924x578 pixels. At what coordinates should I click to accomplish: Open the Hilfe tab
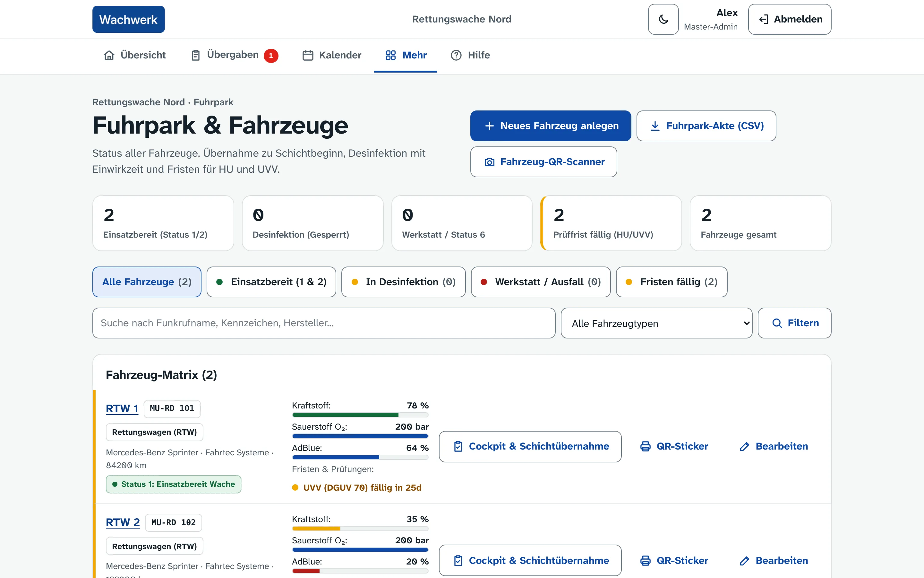point(470,55)
